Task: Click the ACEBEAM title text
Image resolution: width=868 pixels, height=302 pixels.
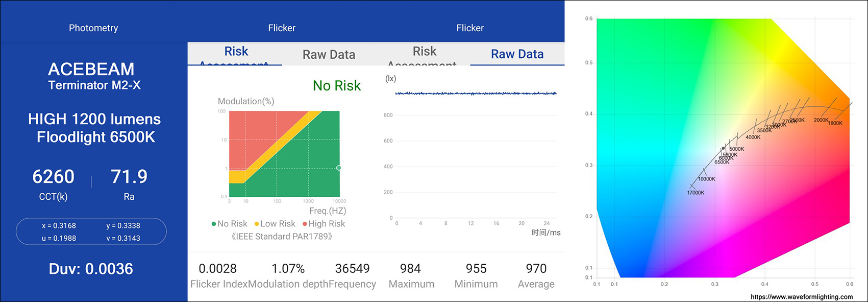Action: pos(91,69)
